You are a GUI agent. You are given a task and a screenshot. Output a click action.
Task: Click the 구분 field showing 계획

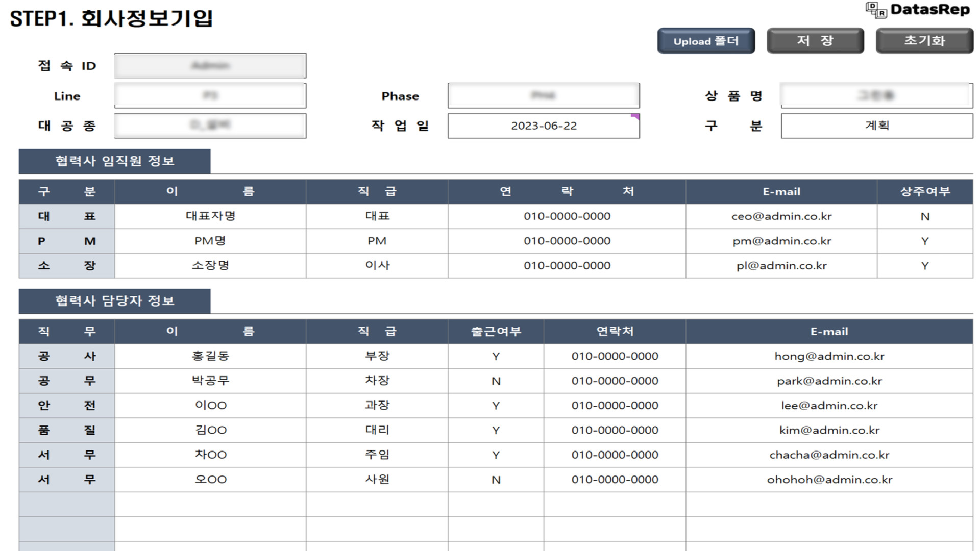pos(876,126)
